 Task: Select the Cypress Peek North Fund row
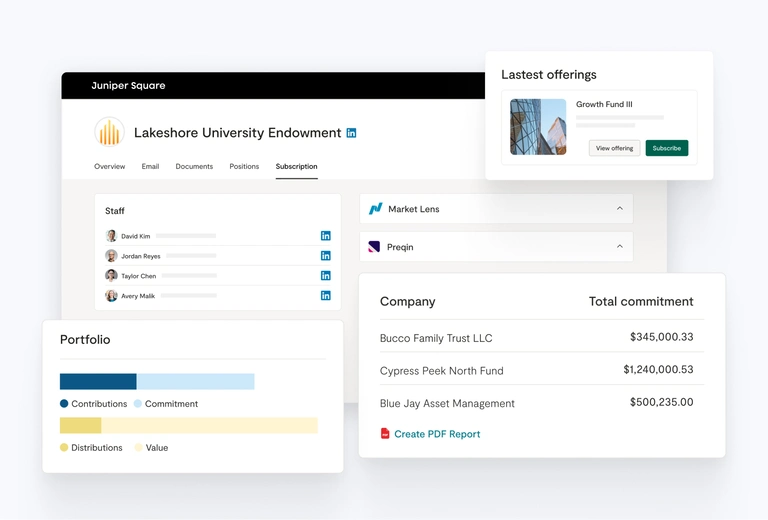[x=542, y=370]
